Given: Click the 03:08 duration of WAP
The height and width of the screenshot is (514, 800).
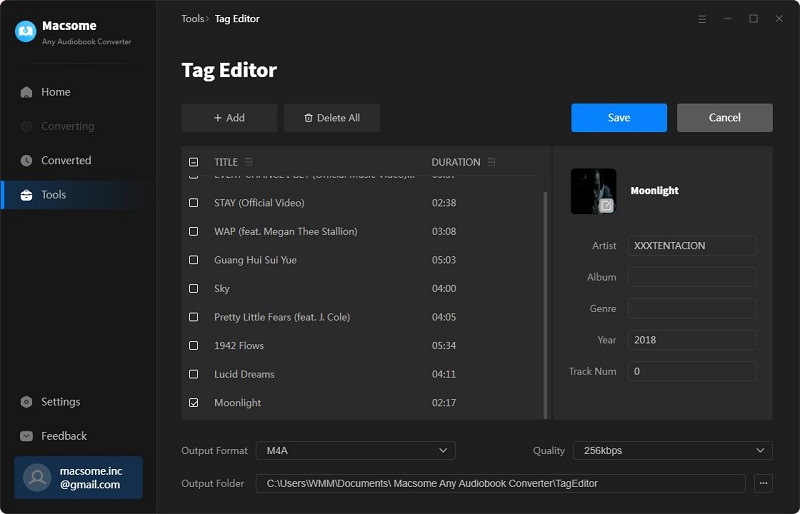Looking at the screenshot, I should [444, 231].
